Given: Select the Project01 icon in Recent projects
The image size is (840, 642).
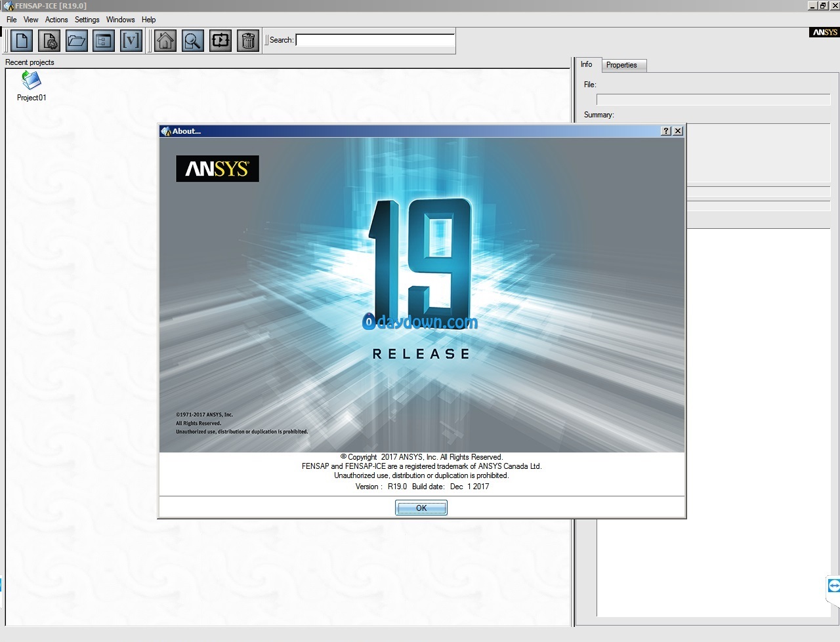Looking at the screenshot, I should pos(31,81).
